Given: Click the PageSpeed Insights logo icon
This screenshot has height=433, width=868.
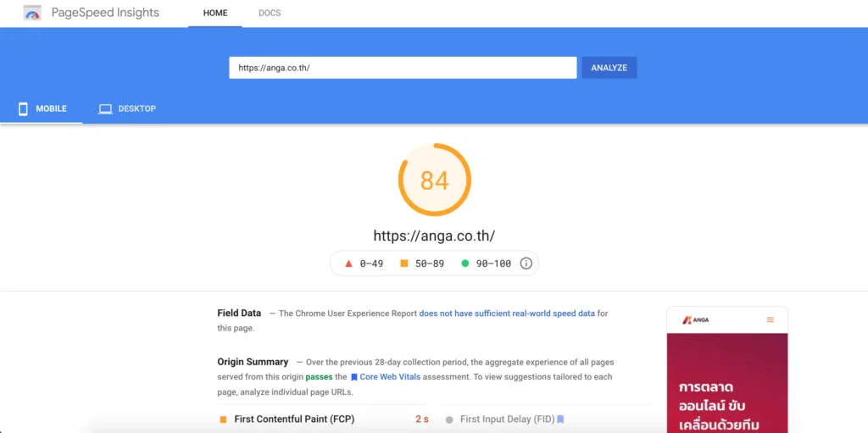Looking at the screenshot, I should point(32,13).
